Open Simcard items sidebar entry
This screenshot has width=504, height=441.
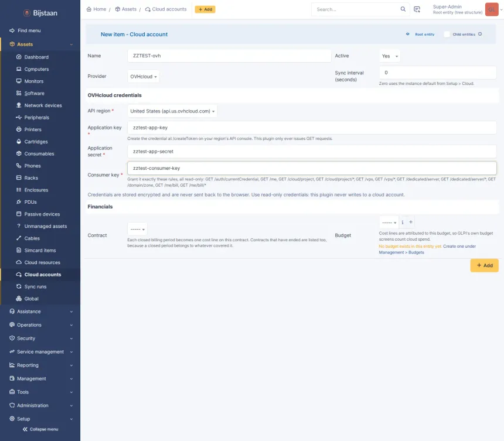40,251
